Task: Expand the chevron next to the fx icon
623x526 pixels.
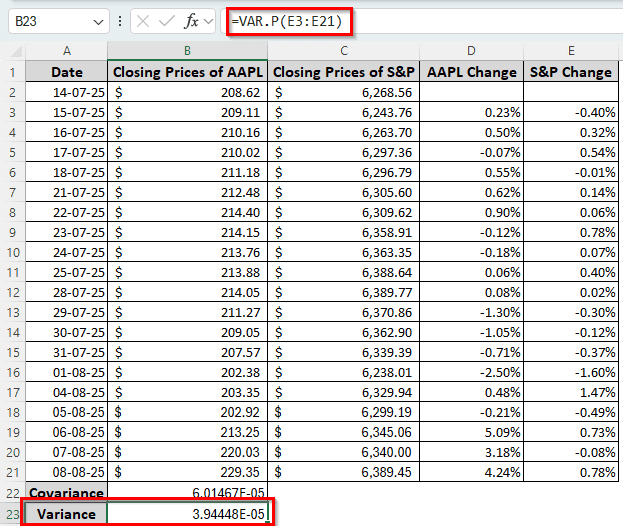Action: pyautogui.click(x=206, y=20)
